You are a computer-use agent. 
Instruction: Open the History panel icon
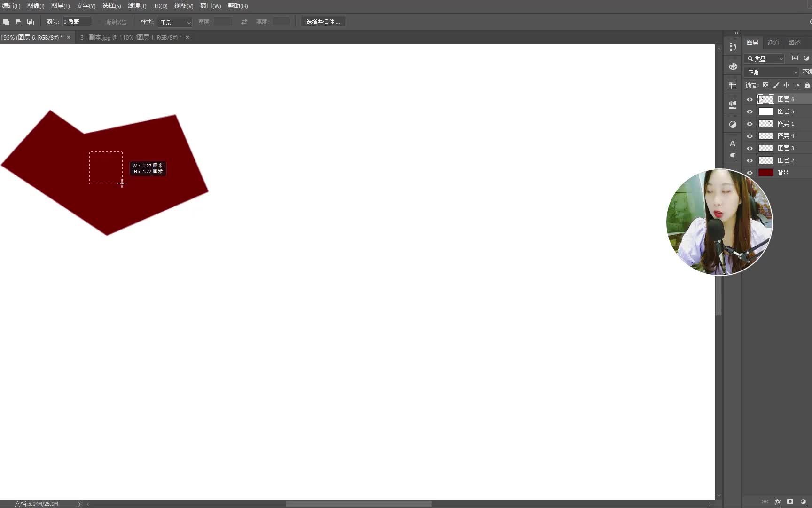(733, 47)
